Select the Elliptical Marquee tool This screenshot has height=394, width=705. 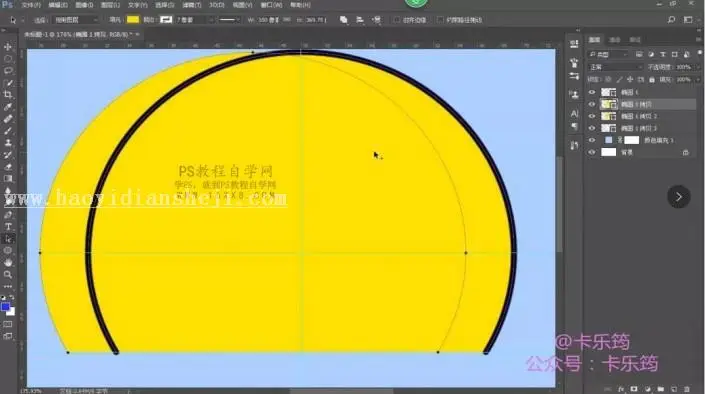click(x=8, y=59)
